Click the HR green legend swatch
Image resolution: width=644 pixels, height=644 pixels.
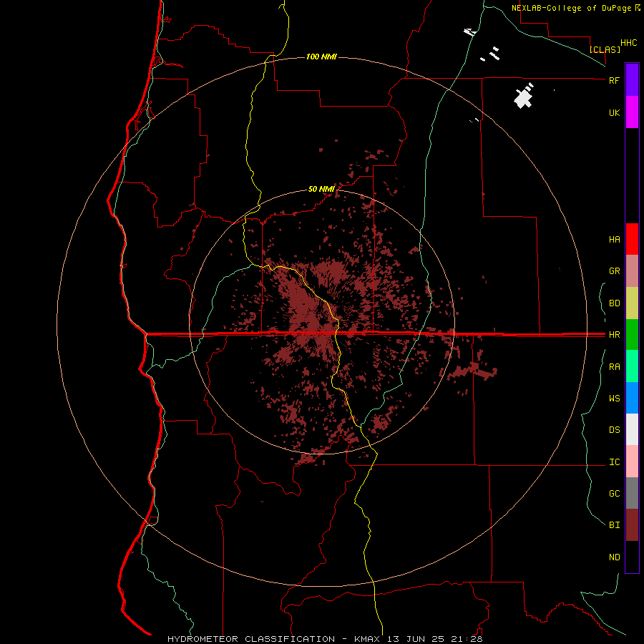[632, 334]
